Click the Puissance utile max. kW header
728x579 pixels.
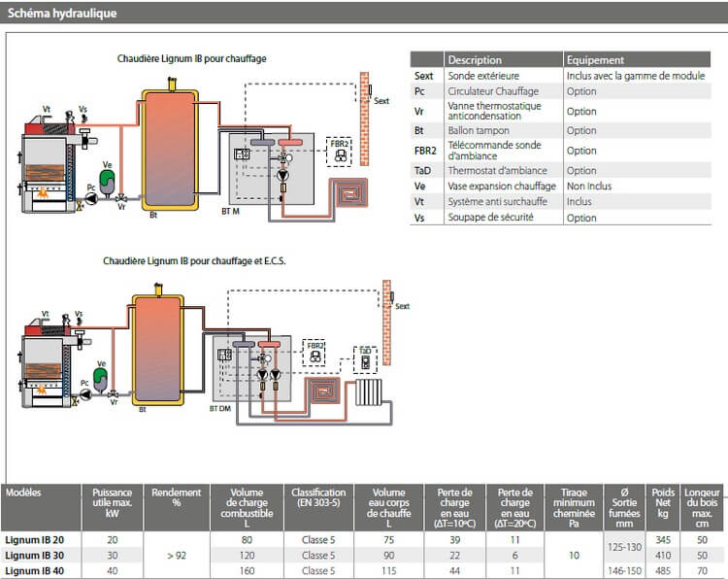(113, 503)
